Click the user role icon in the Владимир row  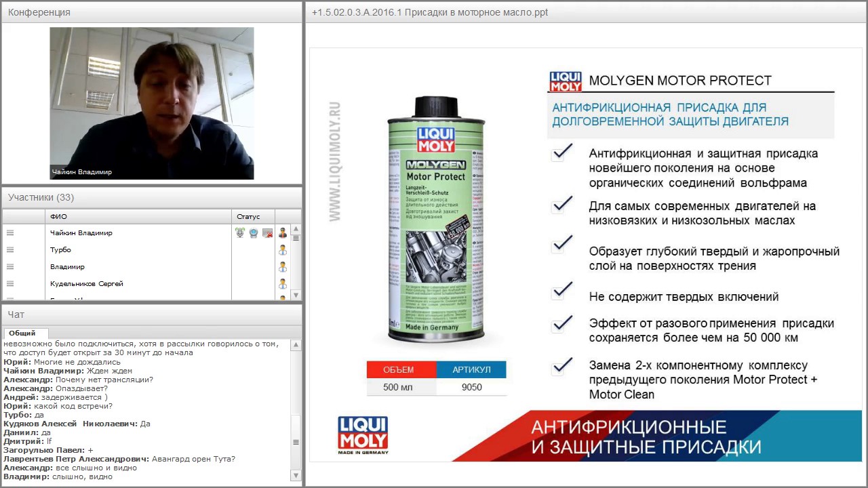(283, 267)
